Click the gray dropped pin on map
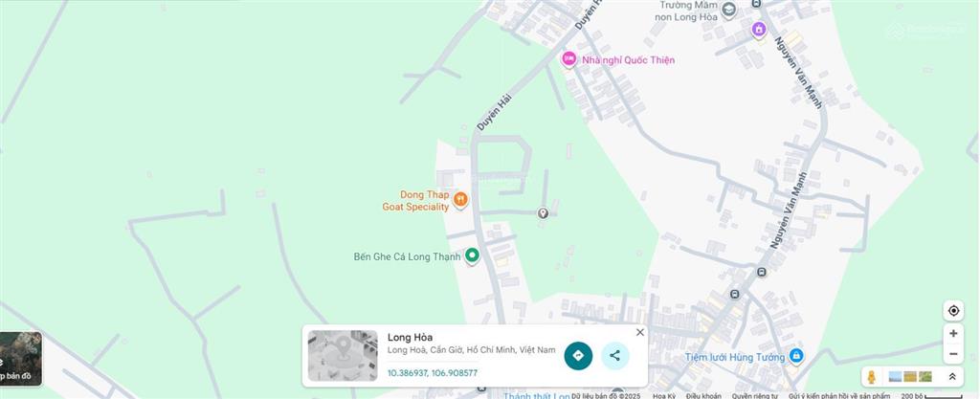This screenshot has width=980, height=399. click(x=543, y=213)
